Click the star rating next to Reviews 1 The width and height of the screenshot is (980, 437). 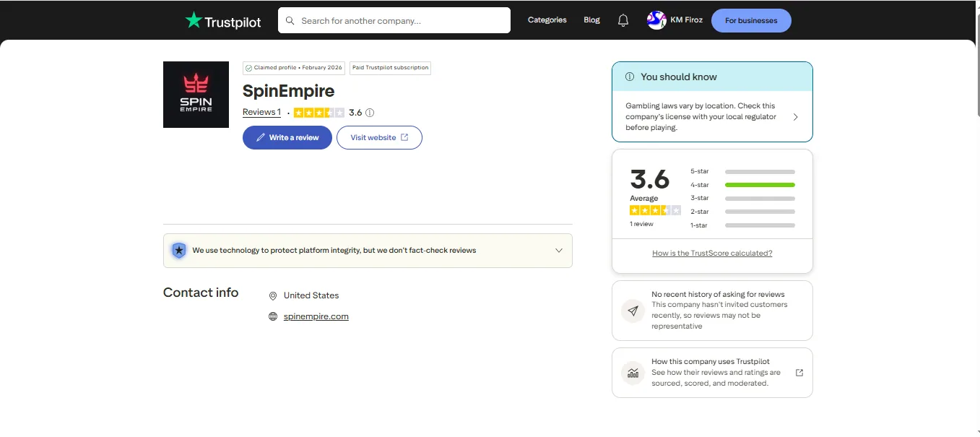(x=319, y=113)
